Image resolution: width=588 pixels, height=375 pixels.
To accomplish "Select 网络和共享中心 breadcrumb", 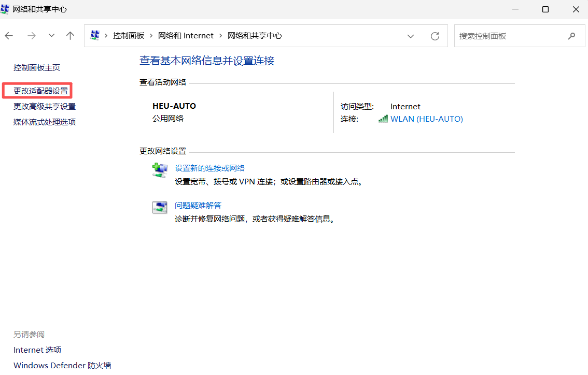I will (255, 36).
